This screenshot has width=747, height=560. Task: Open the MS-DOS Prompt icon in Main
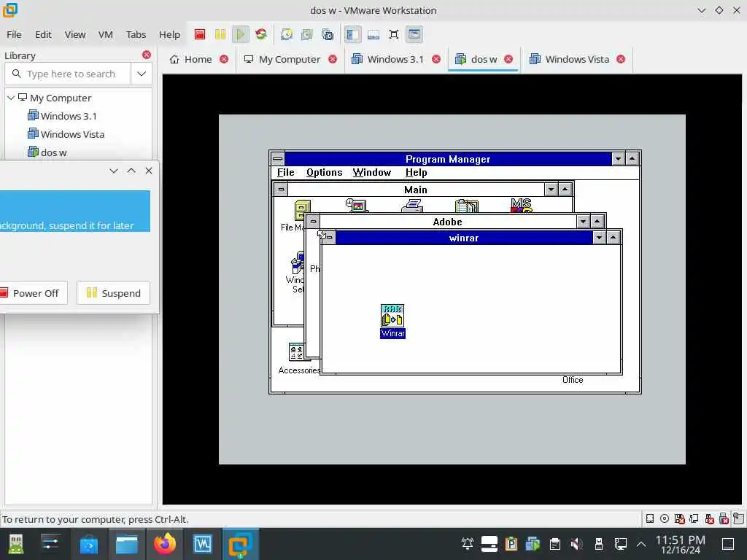pos(521,205)
